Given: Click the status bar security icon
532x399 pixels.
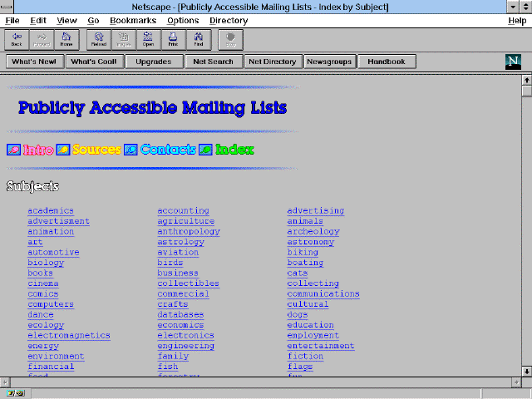Looking at the screenshot, I should 15,393.
